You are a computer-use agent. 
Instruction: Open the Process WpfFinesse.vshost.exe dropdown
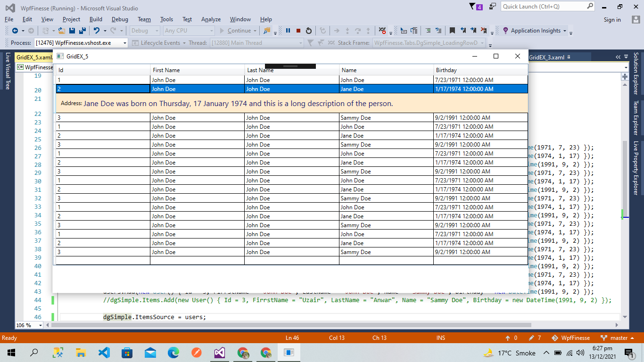tap(81, 43)
